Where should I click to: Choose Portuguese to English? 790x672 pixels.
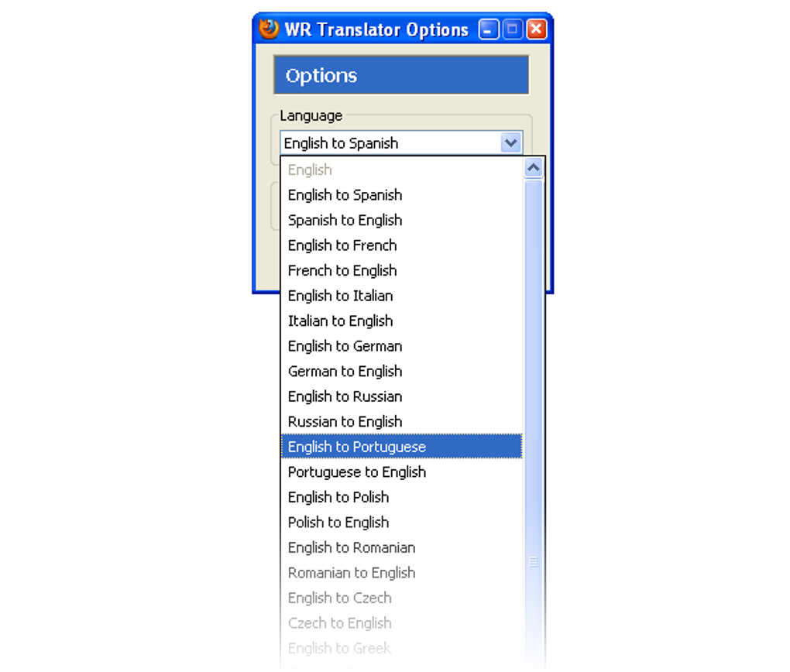357,471
